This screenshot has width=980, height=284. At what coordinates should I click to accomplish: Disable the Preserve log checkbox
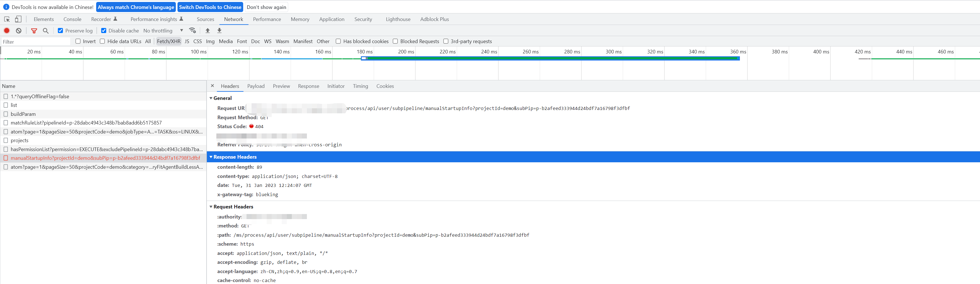(60, 30)
